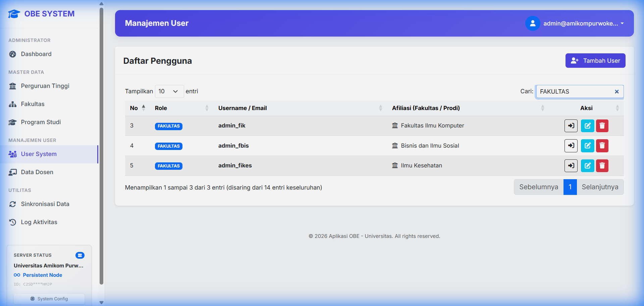Screen dimensions: 644x306
Task: Go to Selanjutnya page
Action: click(x=600, y=187)
